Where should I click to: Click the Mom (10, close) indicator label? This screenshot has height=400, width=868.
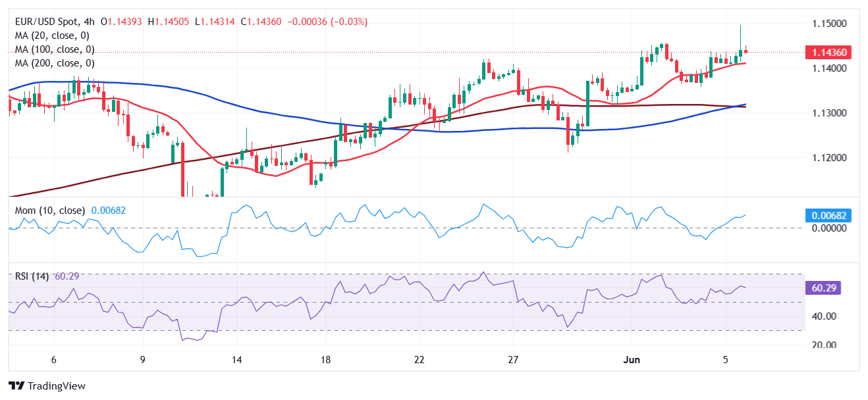click(50, 211)
